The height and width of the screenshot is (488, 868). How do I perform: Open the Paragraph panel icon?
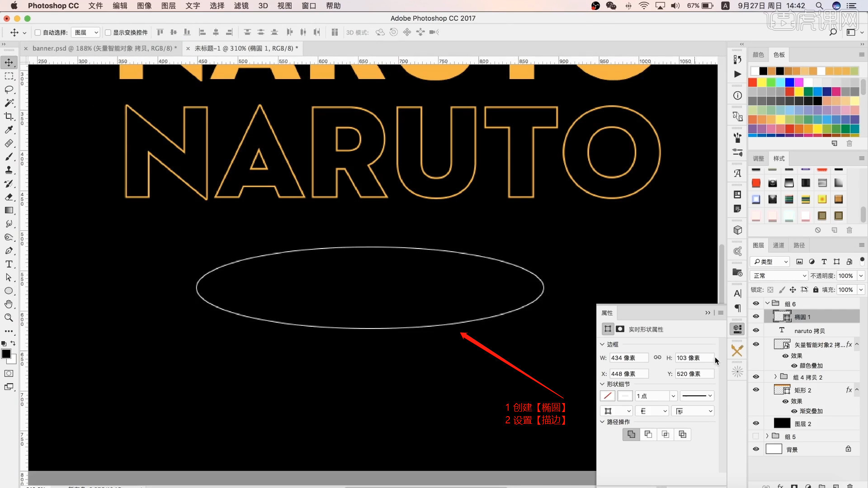point(738,308)
